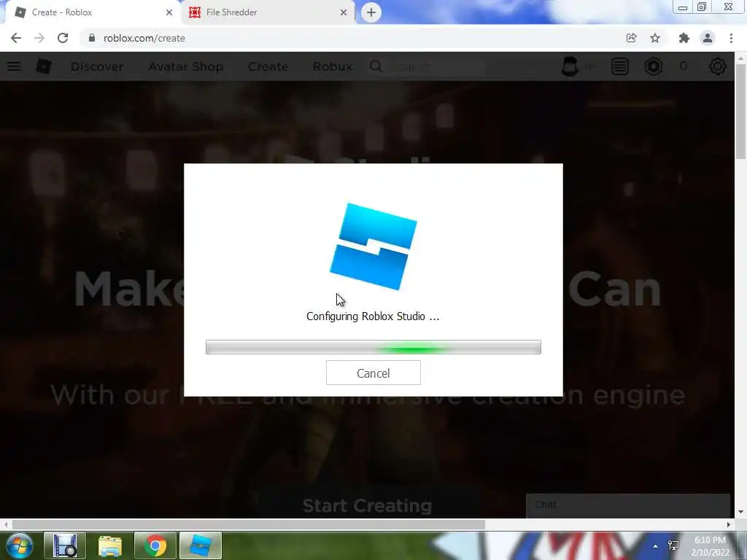Go forward in browser history

point(39,38)
